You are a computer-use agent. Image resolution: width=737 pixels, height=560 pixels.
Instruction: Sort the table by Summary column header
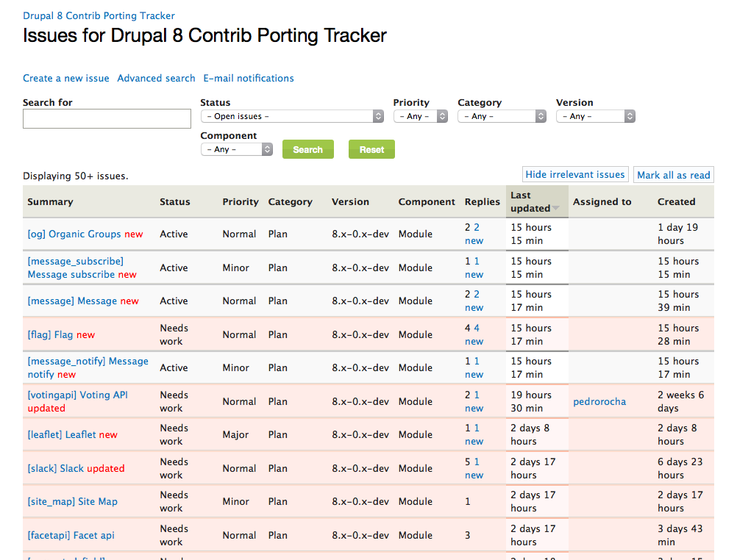tap(50, 202)
